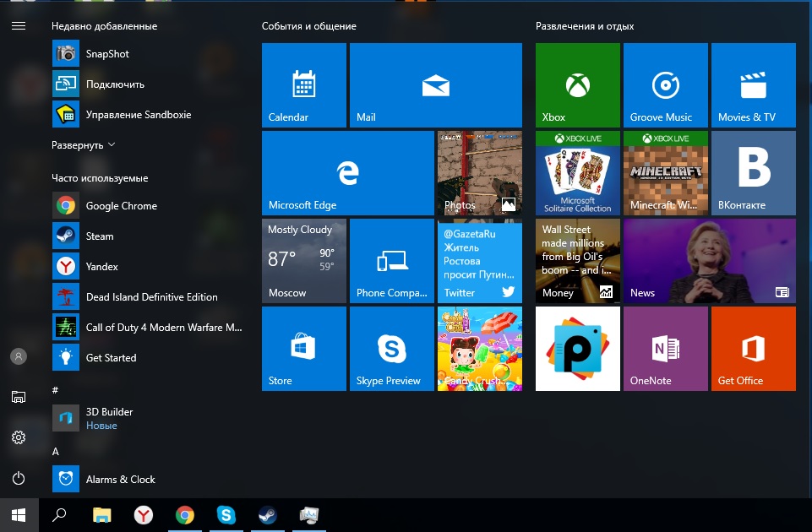Open the ВКонтакте tile
Image resolution: width=812 pixels, height=532 pixels.
tap(754, 173)
